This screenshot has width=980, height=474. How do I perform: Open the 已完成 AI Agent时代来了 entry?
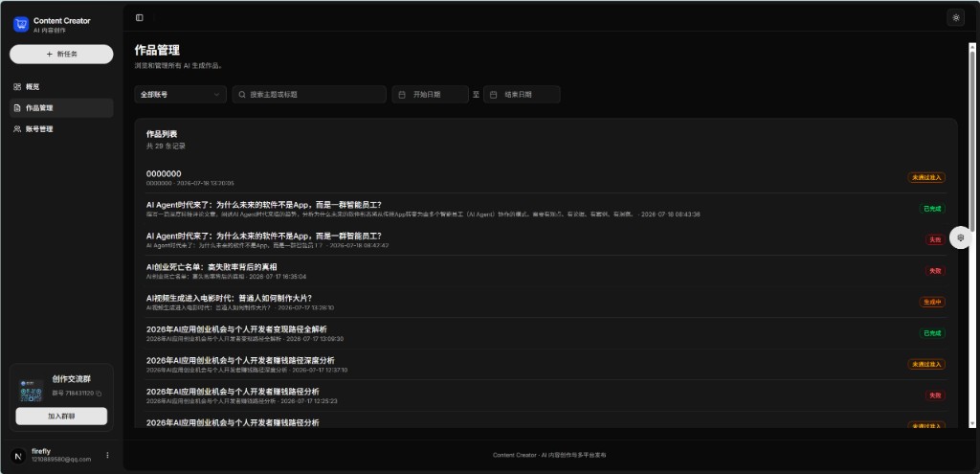(546, 209)
